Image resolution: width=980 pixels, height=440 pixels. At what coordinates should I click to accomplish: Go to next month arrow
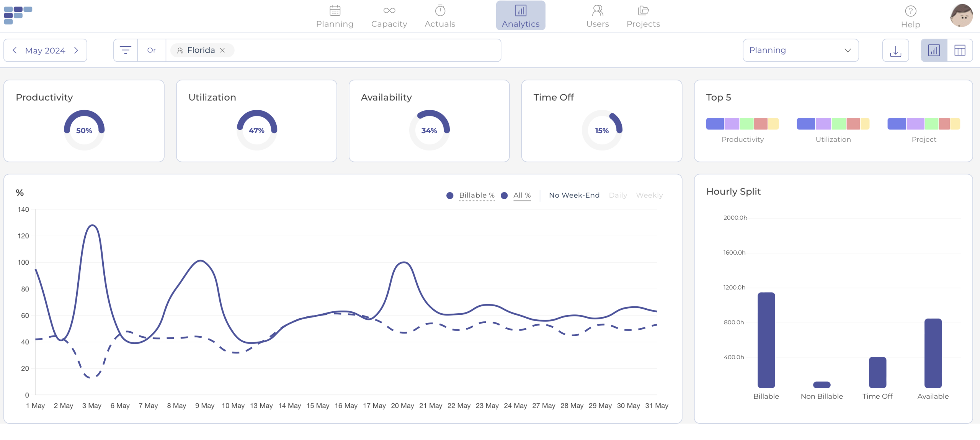pos(76,51)
